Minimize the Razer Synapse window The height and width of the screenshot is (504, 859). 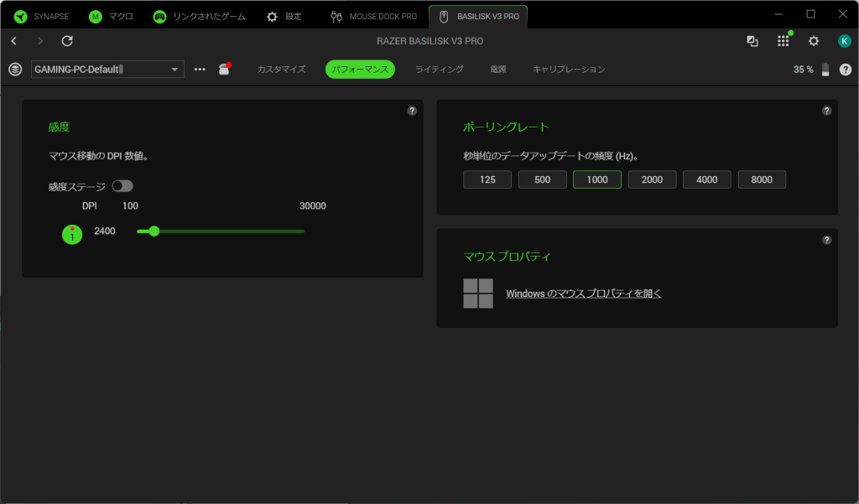[x=779, y=14]
